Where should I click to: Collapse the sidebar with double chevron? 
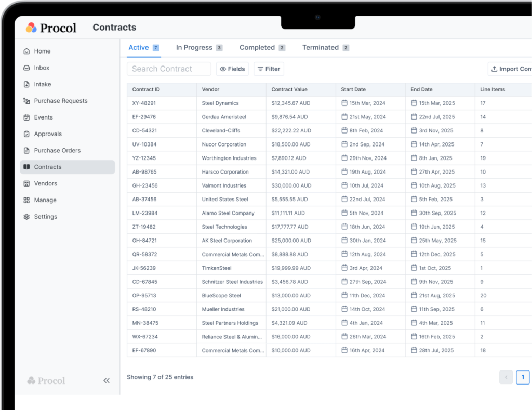107,380
